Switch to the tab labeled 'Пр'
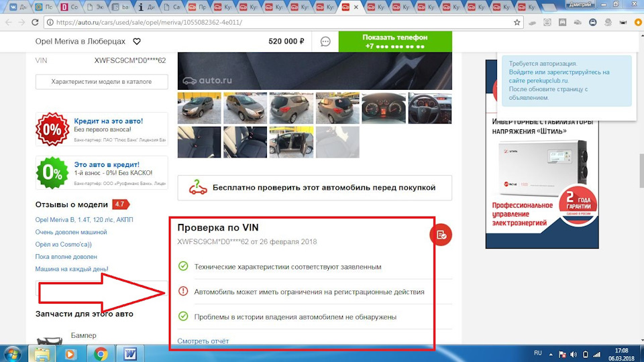 pos(196,7)
